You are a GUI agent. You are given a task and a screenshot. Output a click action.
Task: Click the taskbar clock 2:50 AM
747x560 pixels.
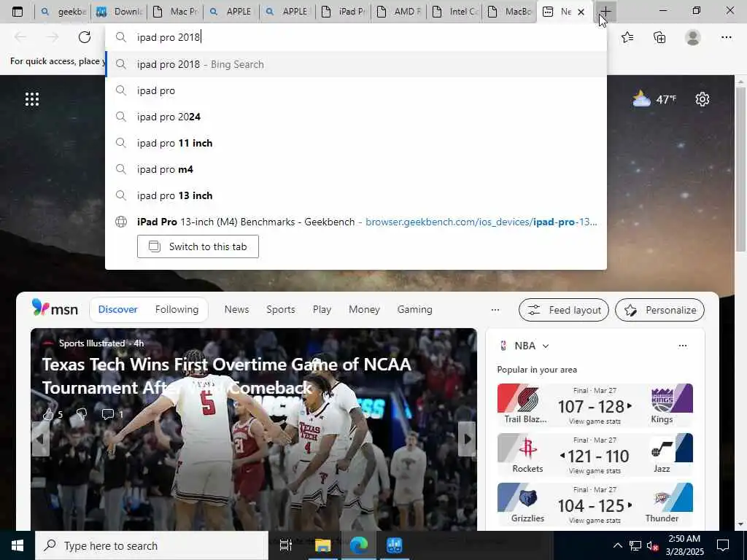click(x=684, y=545)
